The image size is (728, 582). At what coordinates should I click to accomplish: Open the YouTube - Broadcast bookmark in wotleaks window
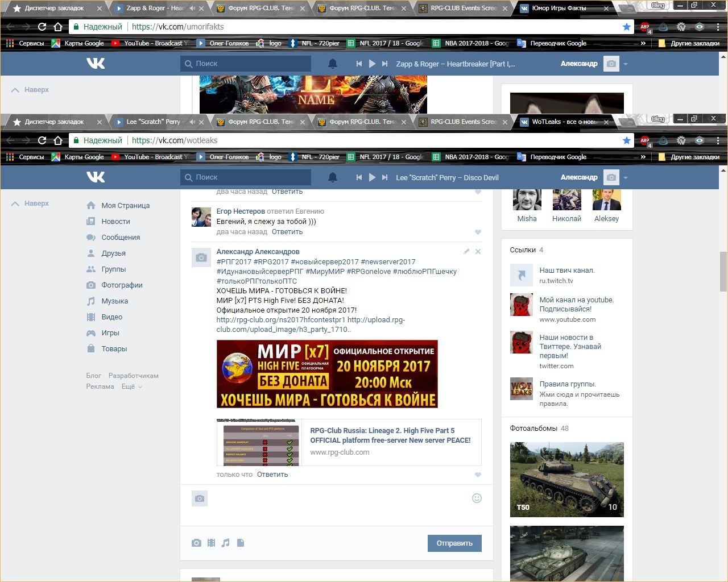[x=150, y=157]
